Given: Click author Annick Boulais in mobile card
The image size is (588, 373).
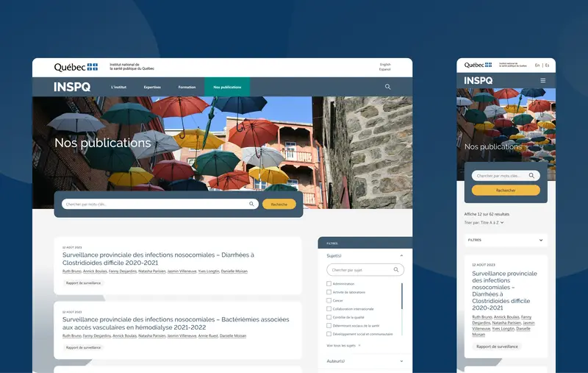Looking at the screenshot, I should (506, 317).
